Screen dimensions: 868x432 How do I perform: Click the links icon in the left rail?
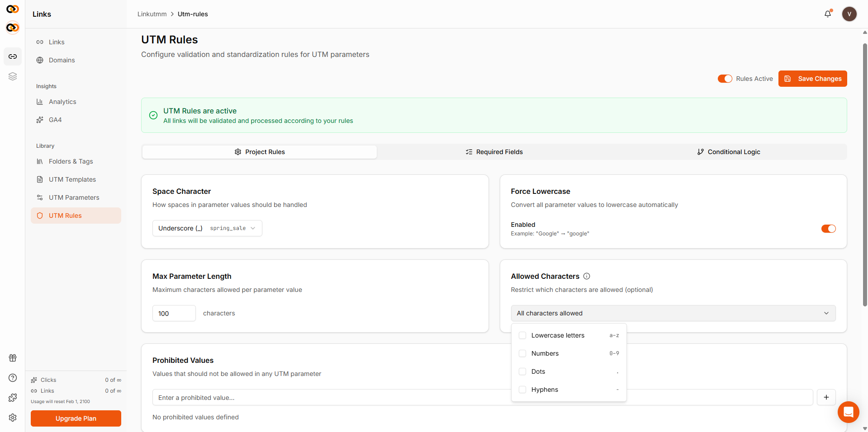(13, 56)
